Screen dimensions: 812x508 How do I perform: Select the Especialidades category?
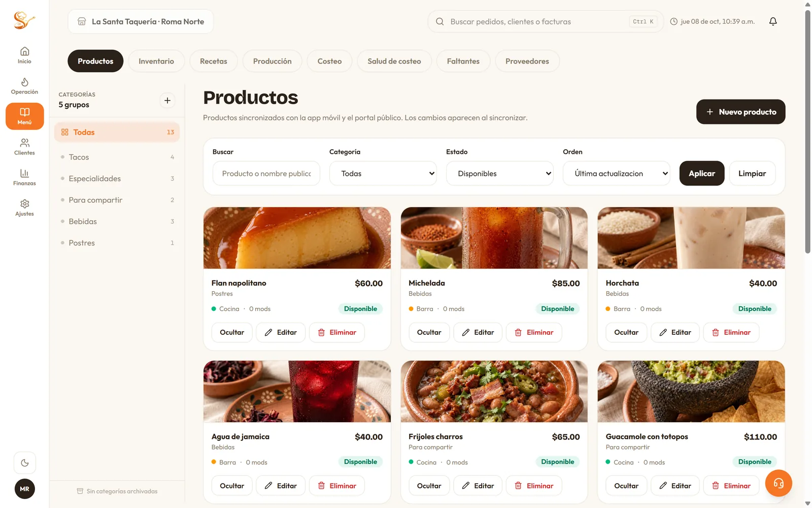[117, 178]
